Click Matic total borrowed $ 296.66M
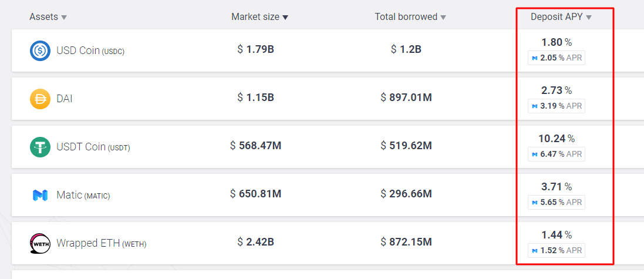644x279 pixels. point(406,193)
